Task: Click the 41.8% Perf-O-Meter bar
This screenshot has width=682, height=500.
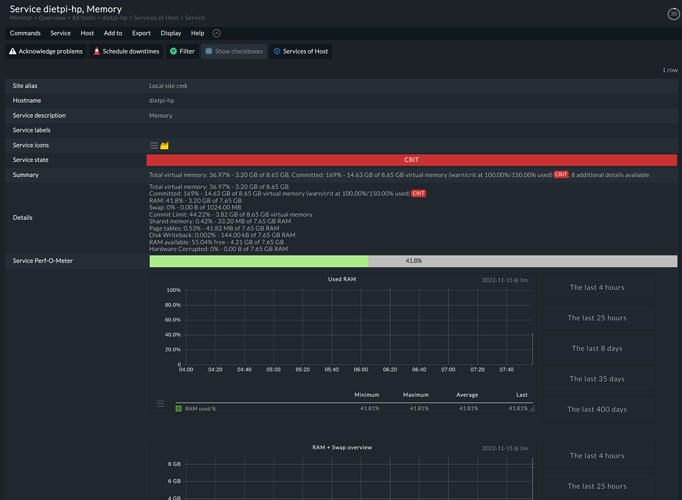Action: (413, 261)
